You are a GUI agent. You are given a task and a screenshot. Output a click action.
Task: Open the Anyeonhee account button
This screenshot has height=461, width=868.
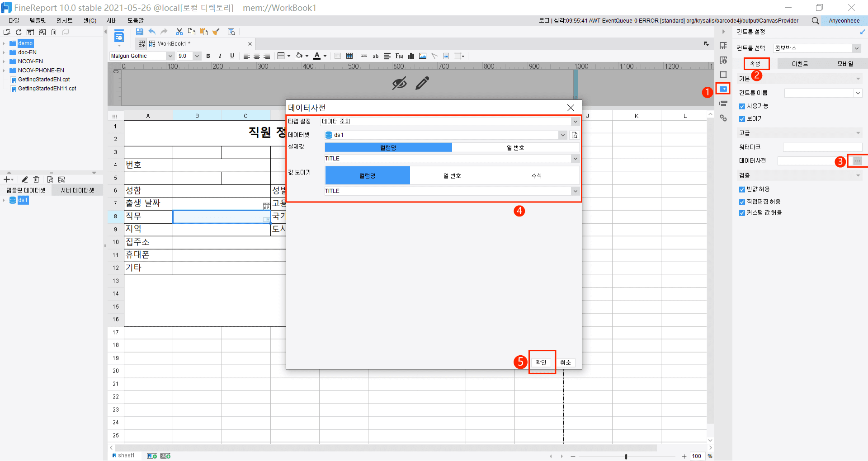844,21
